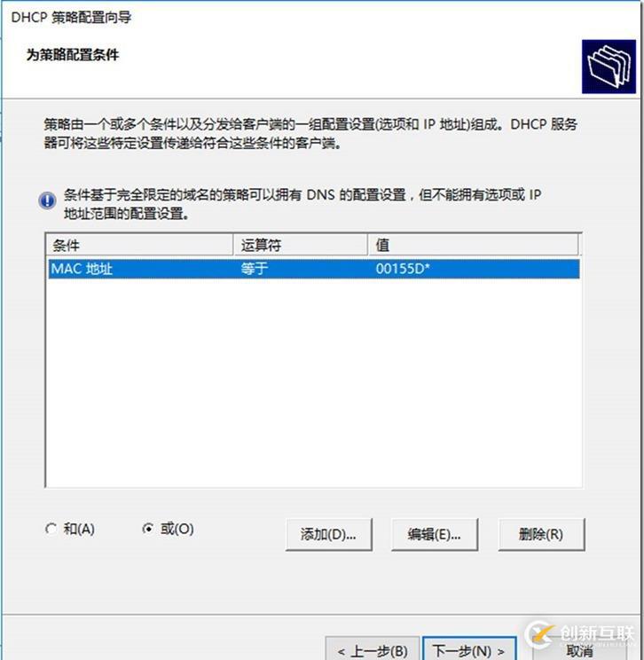Click the 创新互联 watermark logo
This screenshot has width=644, height=660.
pos(579,634)
